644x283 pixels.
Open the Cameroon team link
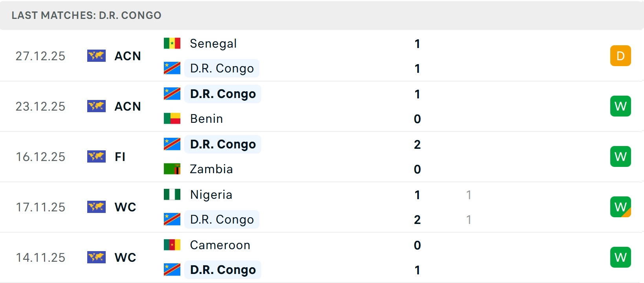220,245
